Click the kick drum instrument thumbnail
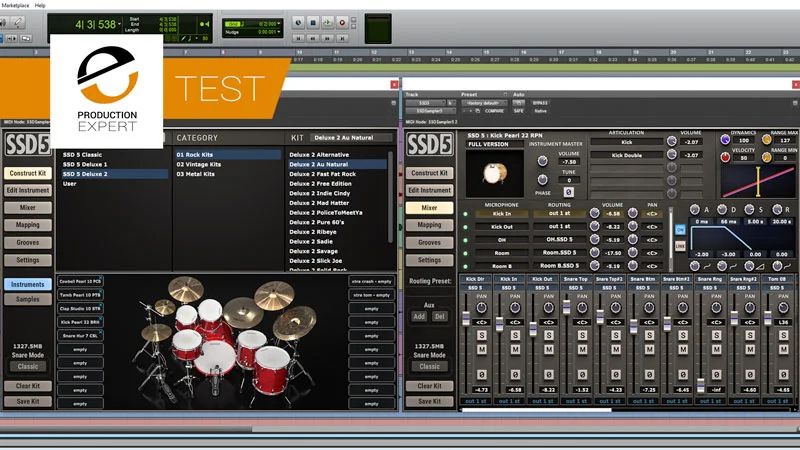This screenshot has width=800, height=450. point(494,173)
